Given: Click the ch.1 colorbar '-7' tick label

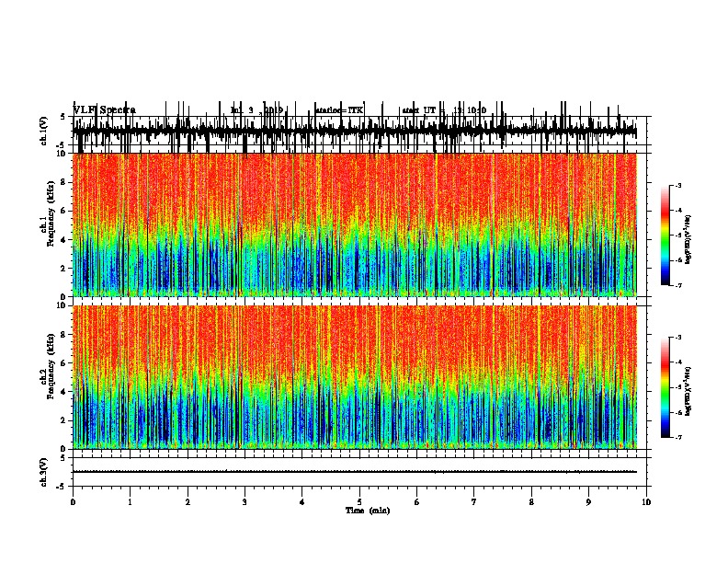Looking at the screenshot, I should point(677,285).
